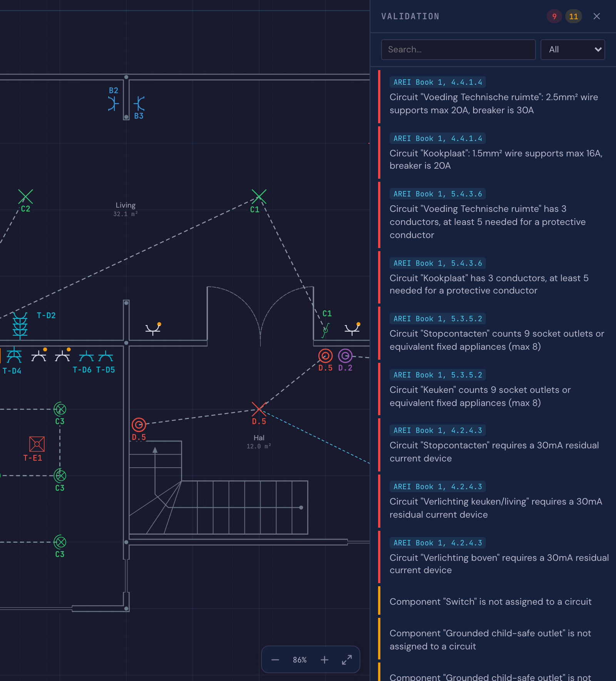Viewport: 616px width, 681px height.
Task: Select the D.5 light point in Hal
Action: click(x=259, y=409)
